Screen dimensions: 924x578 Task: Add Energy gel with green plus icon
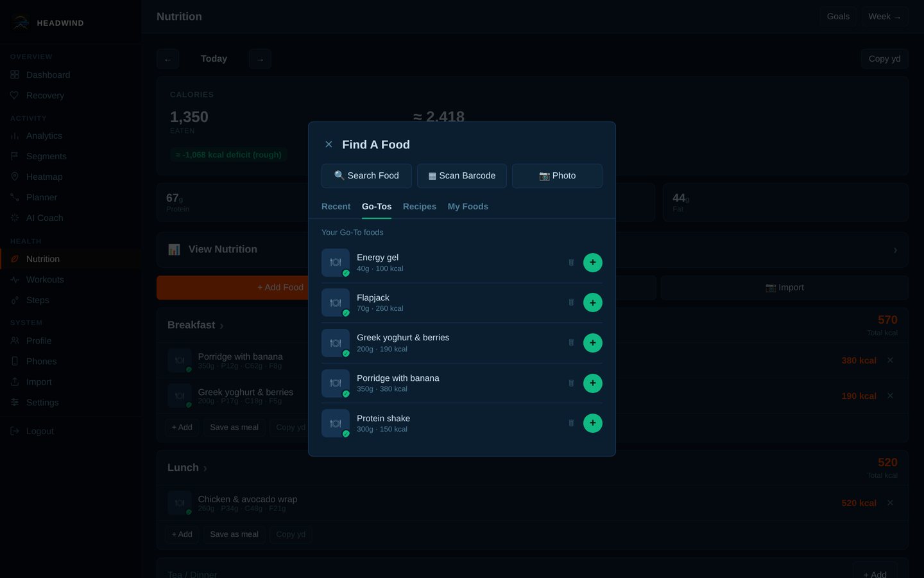[592, 263]
